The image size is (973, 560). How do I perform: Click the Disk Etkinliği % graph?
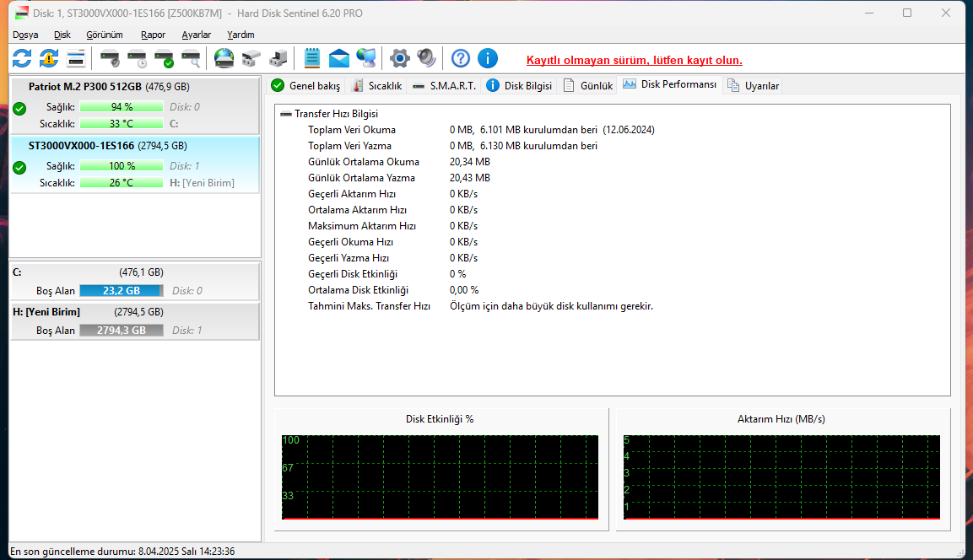(440, 477)
